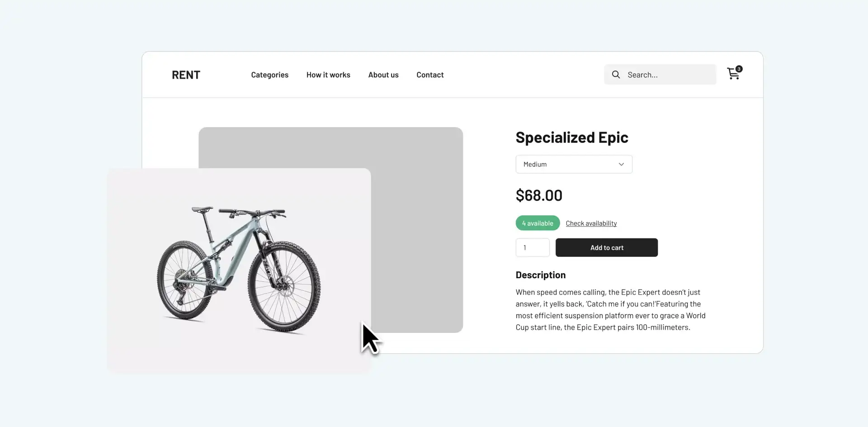868x427 pixels.
Task: Click the Specialized Epic product title
Action: [571, 137]
